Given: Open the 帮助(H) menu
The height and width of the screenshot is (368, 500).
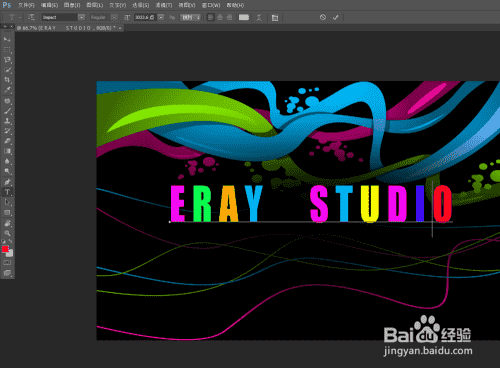Looking at the screenshot, I should [235, 5].
